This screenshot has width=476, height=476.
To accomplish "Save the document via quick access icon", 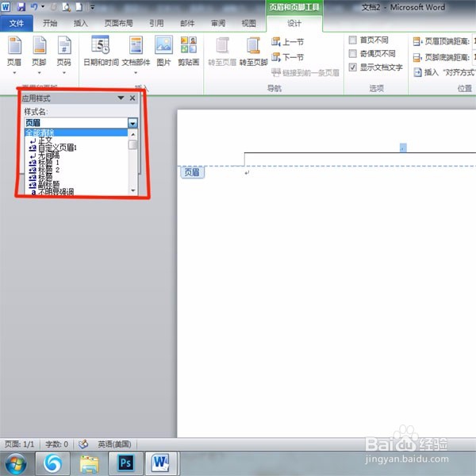I will point(21,6).
